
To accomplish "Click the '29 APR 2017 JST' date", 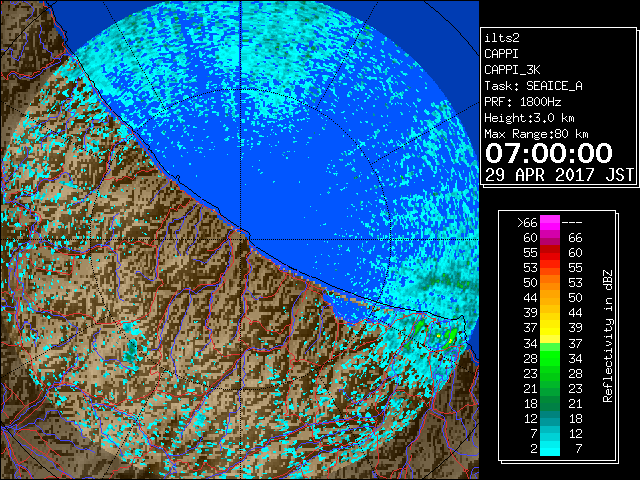I will point(560,175).
